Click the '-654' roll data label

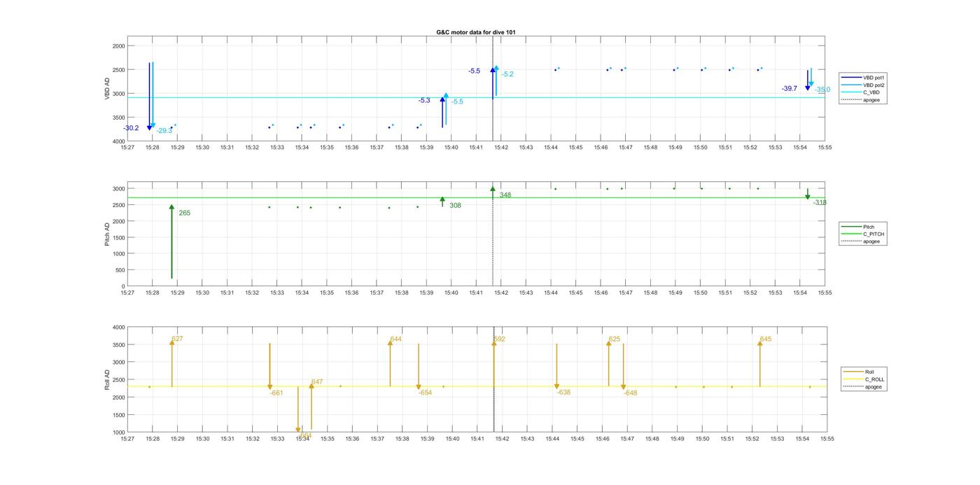(x=425, y=393)
